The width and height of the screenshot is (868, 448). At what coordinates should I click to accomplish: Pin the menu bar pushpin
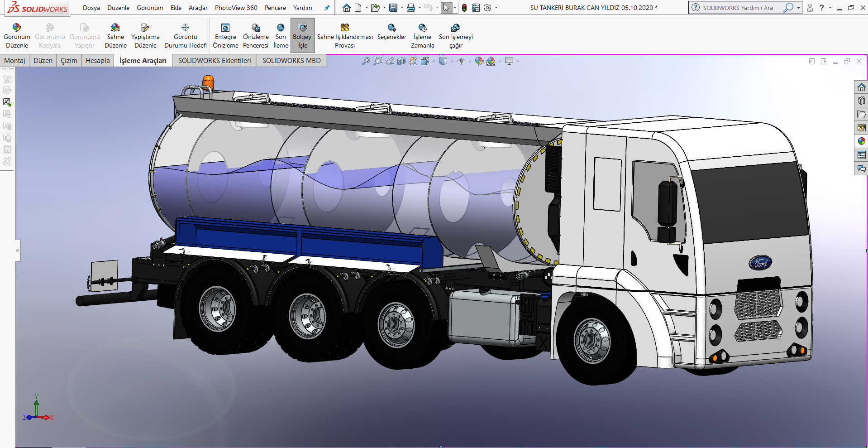(x=327, y=8)
